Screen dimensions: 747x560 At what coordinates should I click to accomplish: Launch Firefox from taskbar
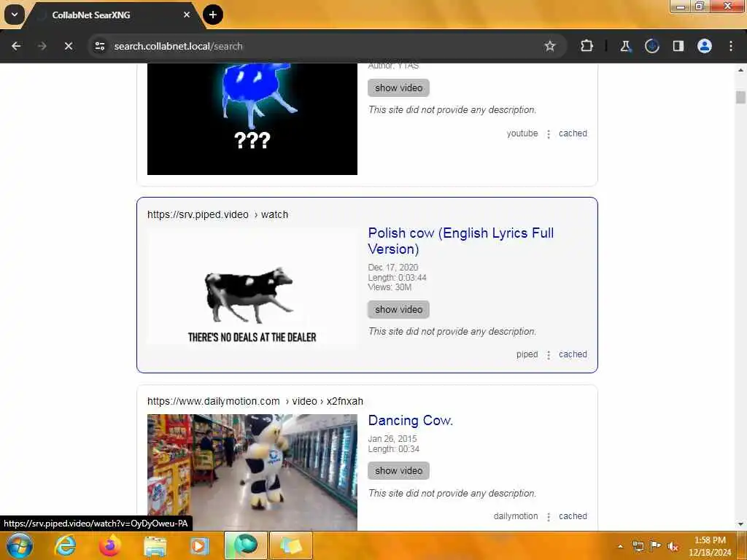coord(110,545)
